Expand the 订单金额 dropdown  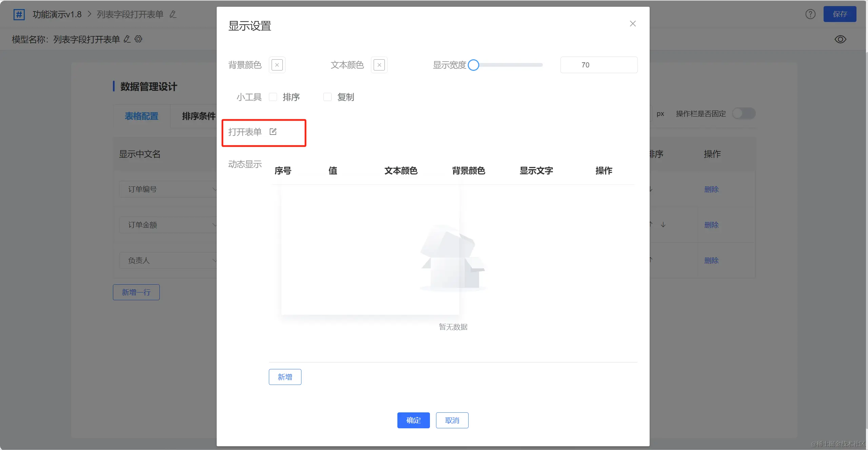coord(168,225)
